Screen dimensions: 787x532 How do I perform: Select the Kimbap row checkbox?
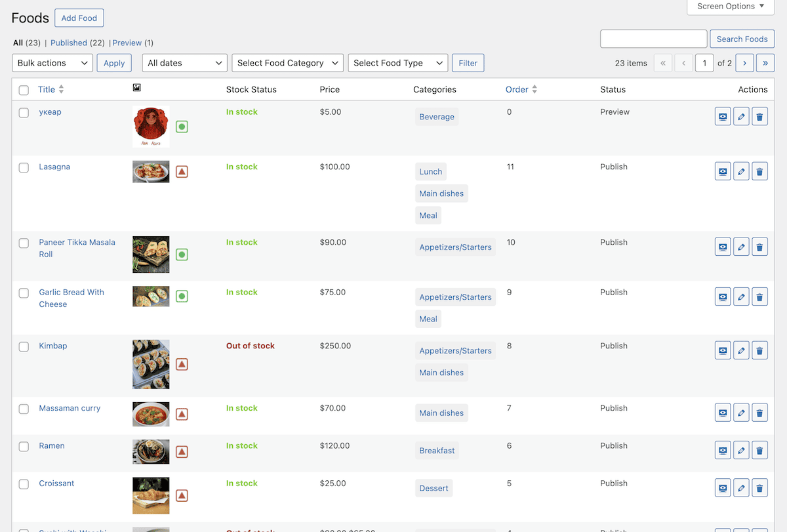pos(24,347)
